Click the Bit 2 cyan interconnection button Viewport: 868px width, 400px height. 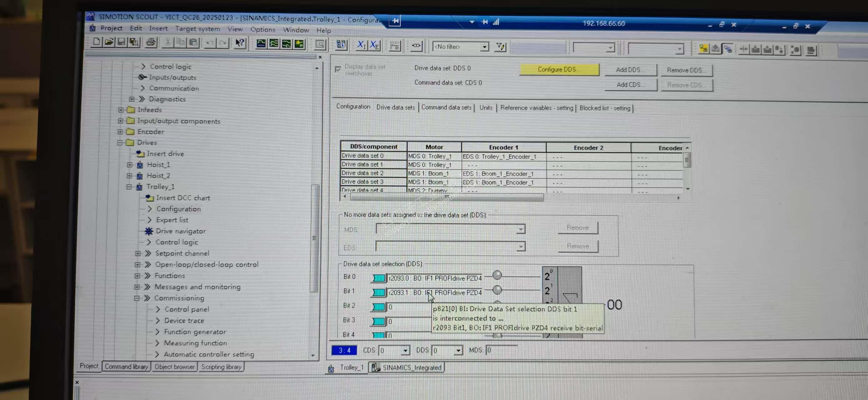(378, 307)
